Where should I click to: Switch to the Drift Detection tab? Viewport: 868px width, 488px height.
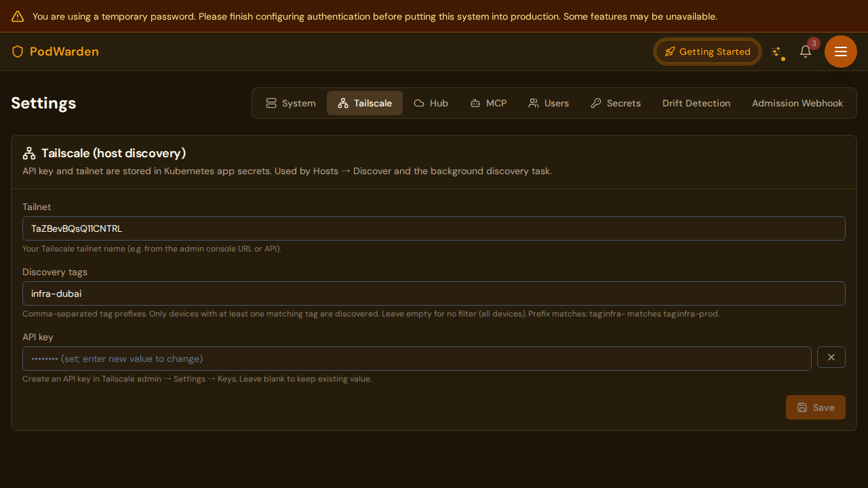[696, 103]
